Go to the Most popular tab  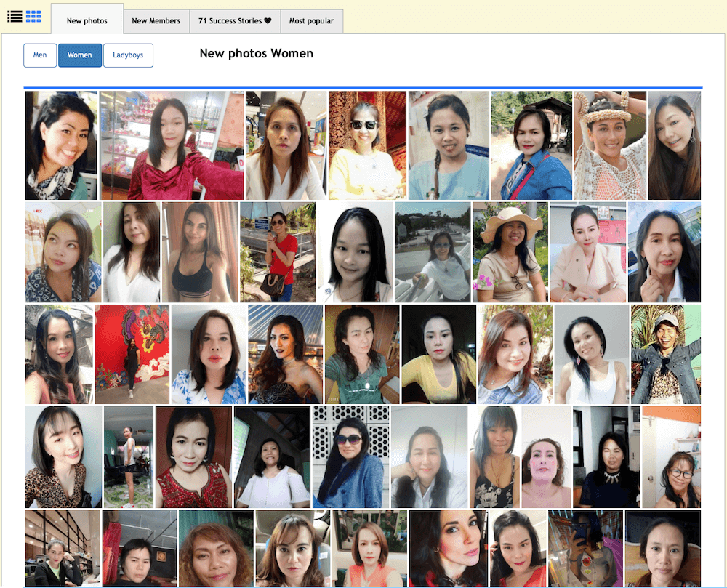tap(311, 21)
